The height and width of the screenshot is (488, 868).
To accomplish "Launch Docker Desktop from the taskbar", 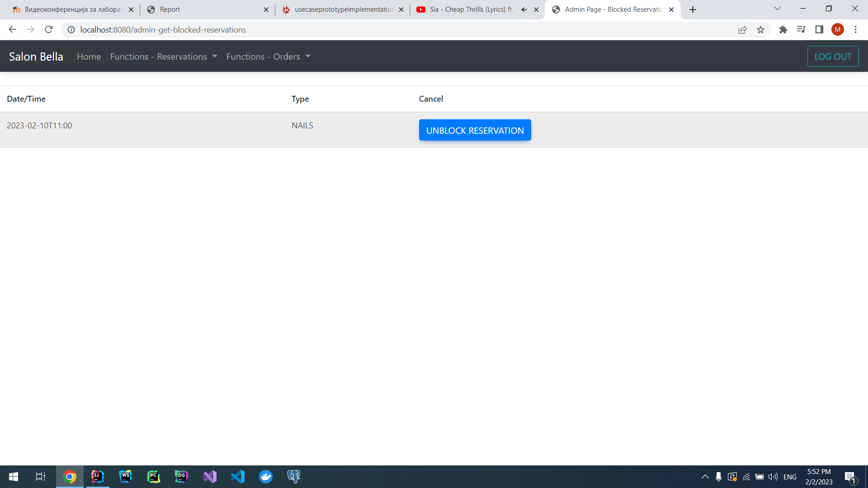I will 266,477.
